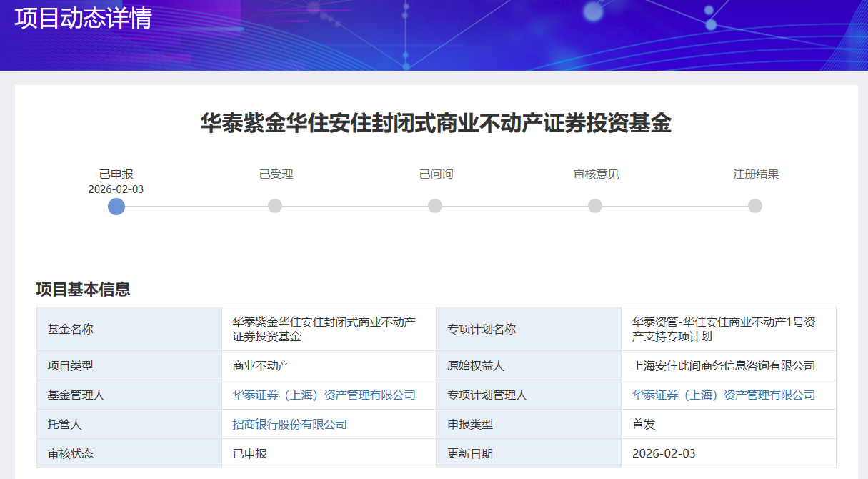
Task: Click the original owner value 上海安住此间商务信息咨询有限公司
Action: 724,366
